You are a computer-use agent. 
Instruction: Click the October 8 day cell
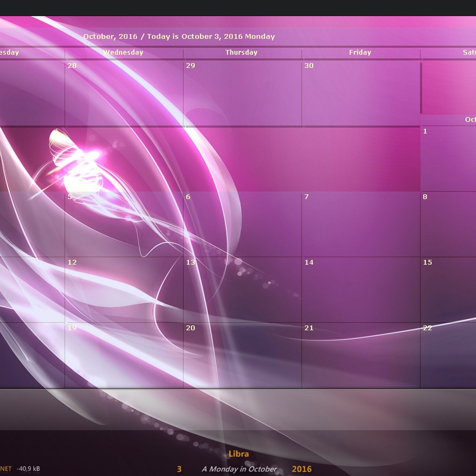[x=448, y=224]
